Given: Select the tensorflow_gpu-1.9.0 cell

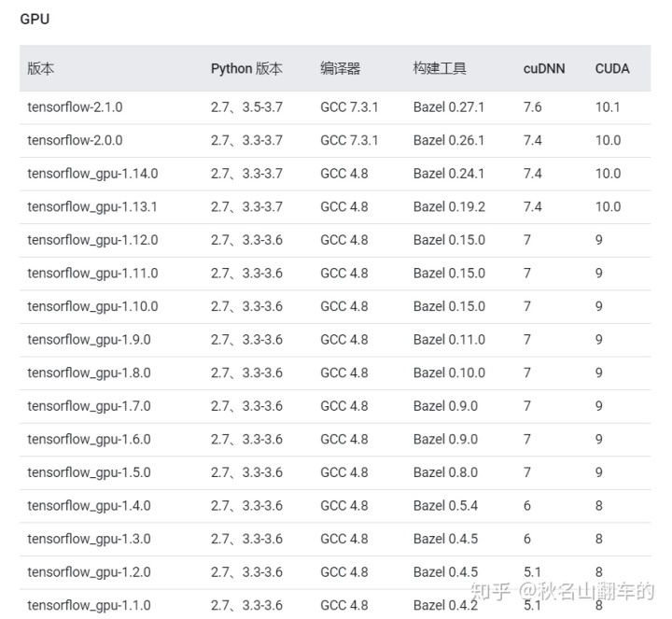Looking at the screenshot, I should (90, 340).
